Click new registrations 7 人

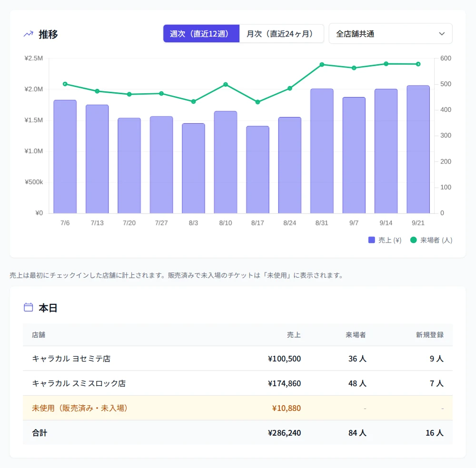coord(436,383)
